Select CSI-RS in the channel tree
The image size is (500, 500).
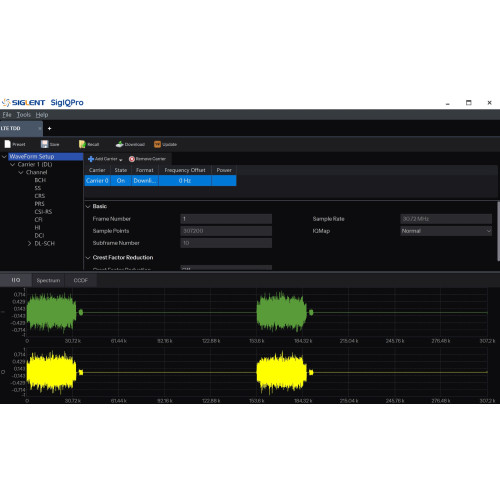tap(43, 212)
